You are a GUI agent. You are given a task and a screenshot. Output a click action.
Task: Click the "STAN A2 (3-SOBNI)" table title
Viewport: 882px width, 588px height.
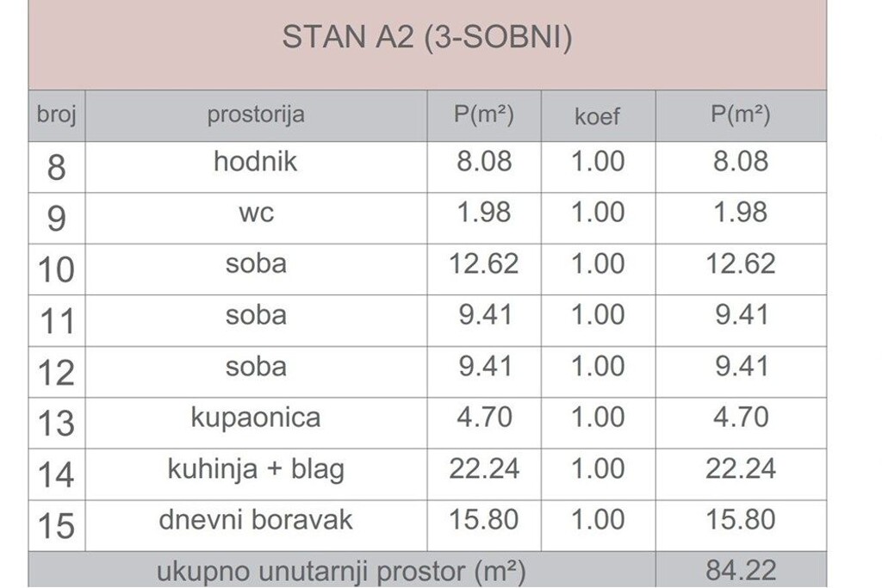coord(427,38)
